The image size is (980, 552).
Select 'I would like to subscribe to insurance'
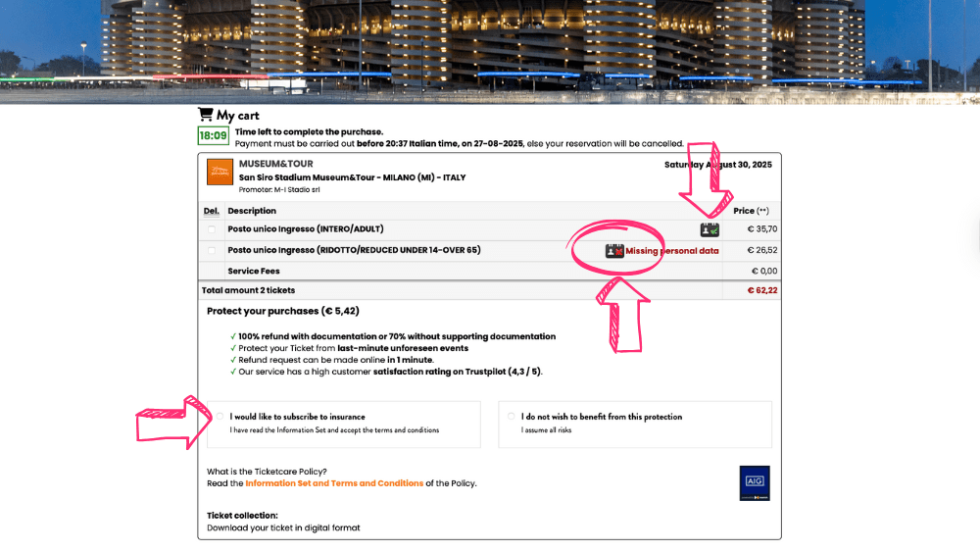click(220, 417)
